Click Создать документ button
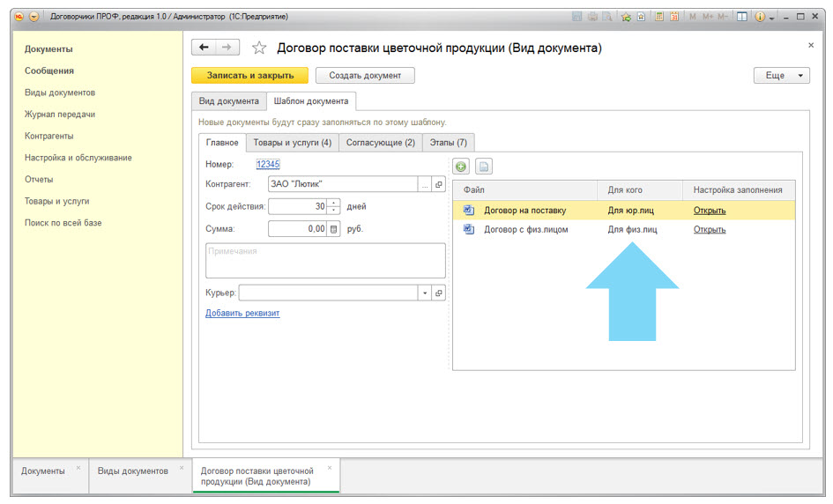This screenshot has width=833, height=504. pos(365,76)
